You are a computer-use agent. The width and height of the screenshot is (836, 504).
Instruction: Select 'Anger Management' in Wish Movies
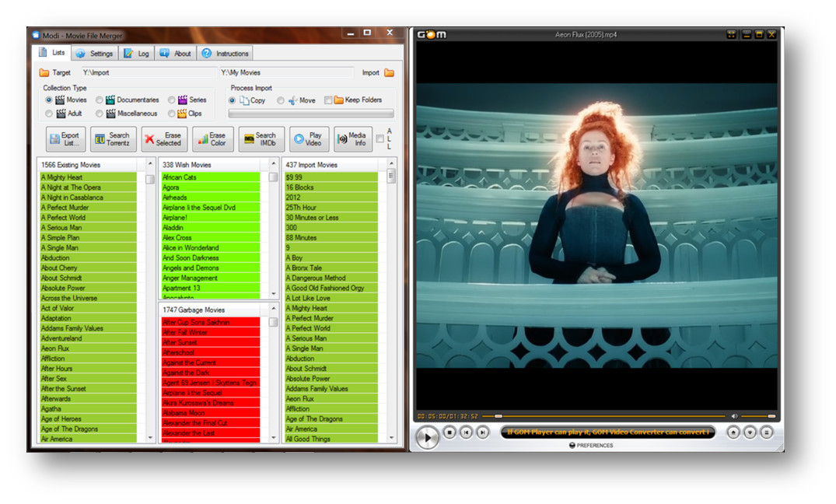pyautogui.click(x=211, y=278)
